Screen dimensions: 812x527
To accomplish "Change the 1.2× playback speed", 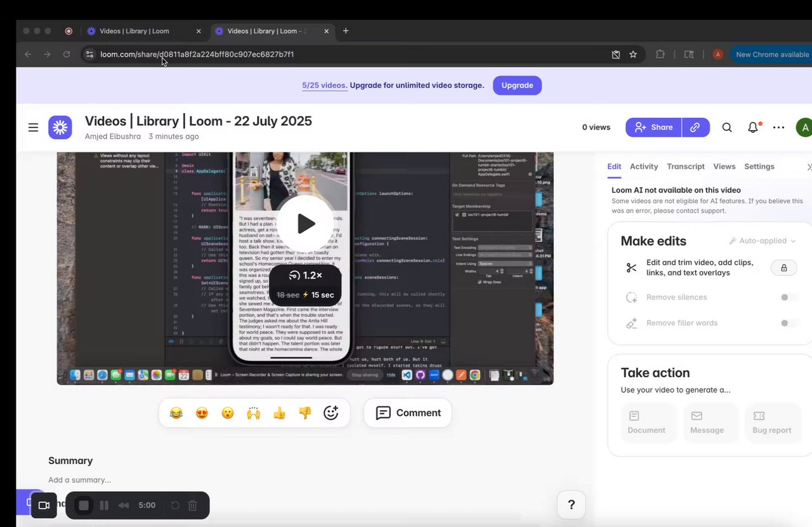I will coord(305,276).
